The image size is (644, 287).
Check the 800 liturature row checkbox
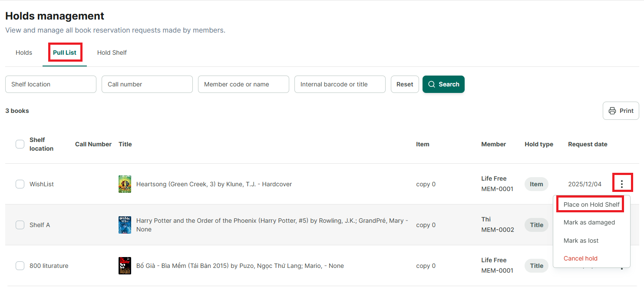tap(20, 266)
